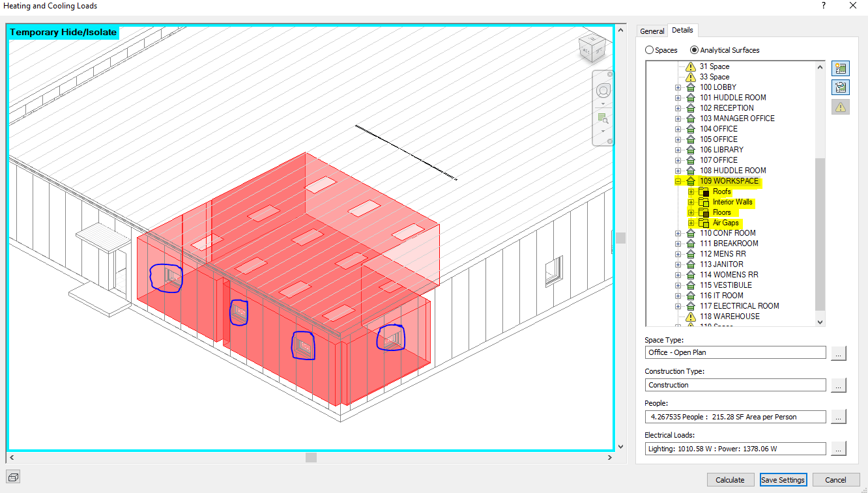Select 111 BREAKROOM in the tree

(729, 244)
